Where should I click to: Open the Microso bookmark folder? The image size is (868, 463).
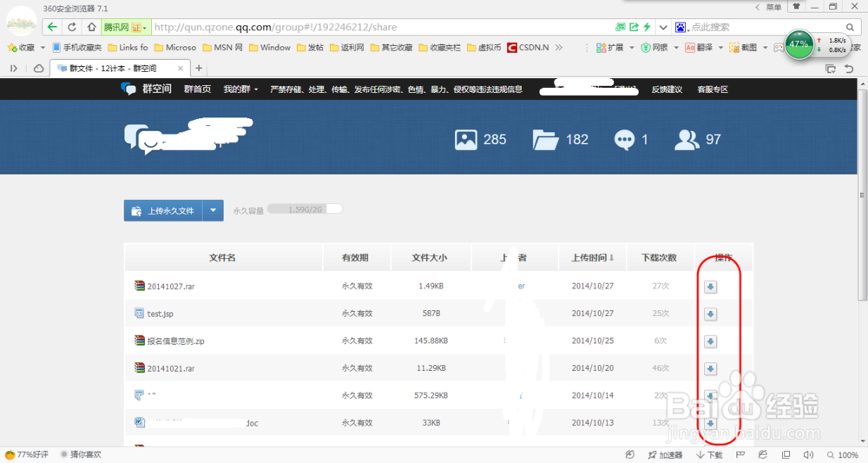point(175,48)
